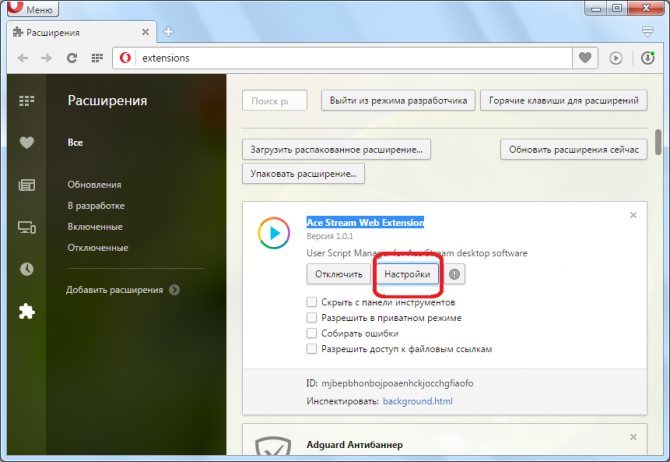Open Добавить расширения link
670x462 pixels.
pos(115,290)
